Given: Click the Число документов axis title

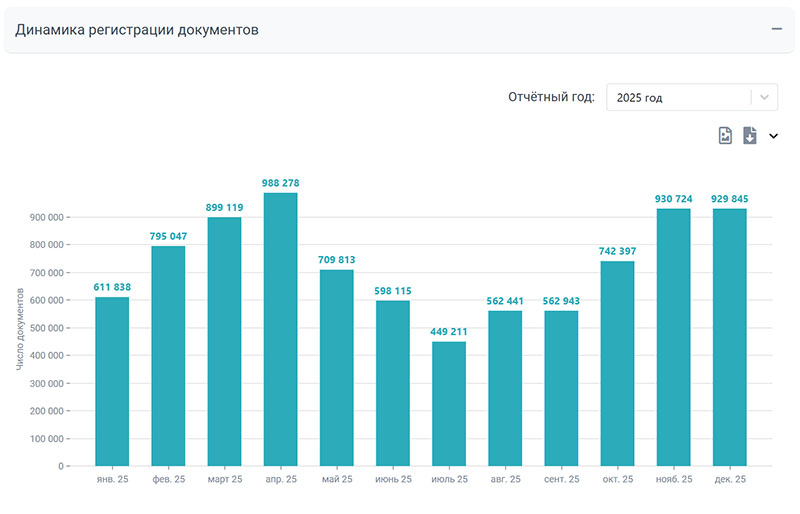Looking at the screenshot, I should pyautogui.click(x=21, y=328).
